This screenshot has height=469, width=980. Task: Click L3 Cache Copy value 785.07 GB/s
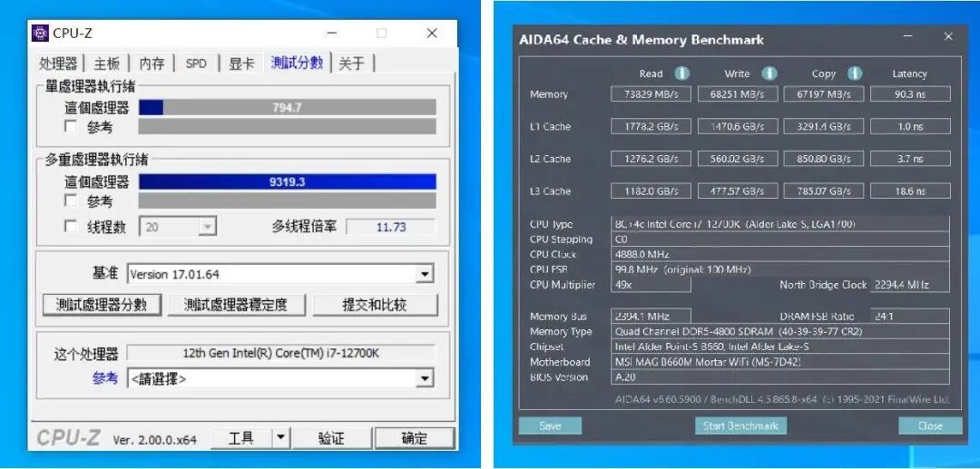coord(824,191)
